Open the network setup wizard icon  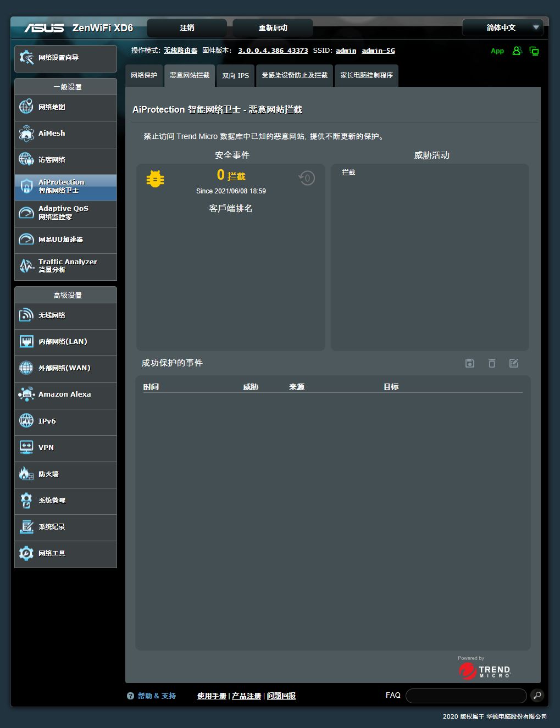26,58
